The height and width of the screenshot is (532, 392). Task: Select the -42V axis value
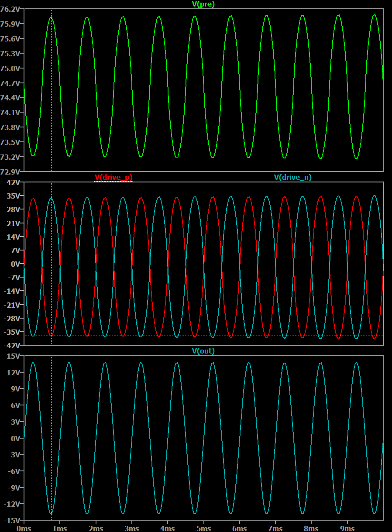(x=12, y=345)
